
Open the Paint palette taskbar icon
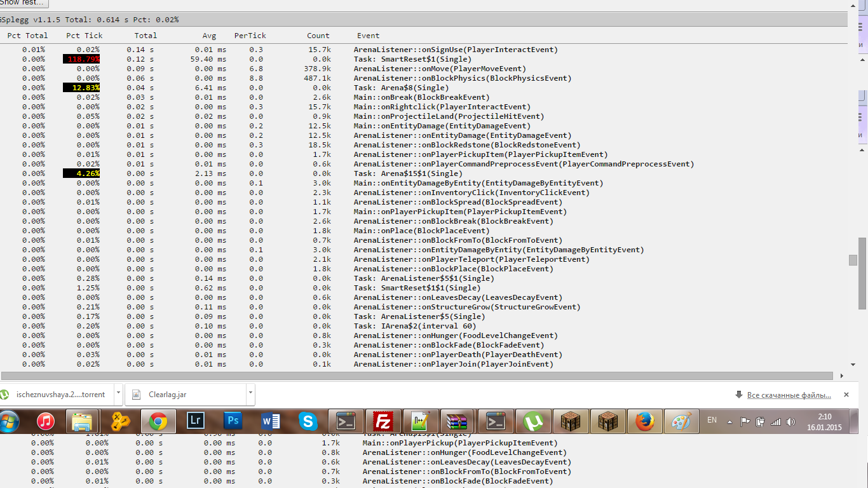(681, 421)
